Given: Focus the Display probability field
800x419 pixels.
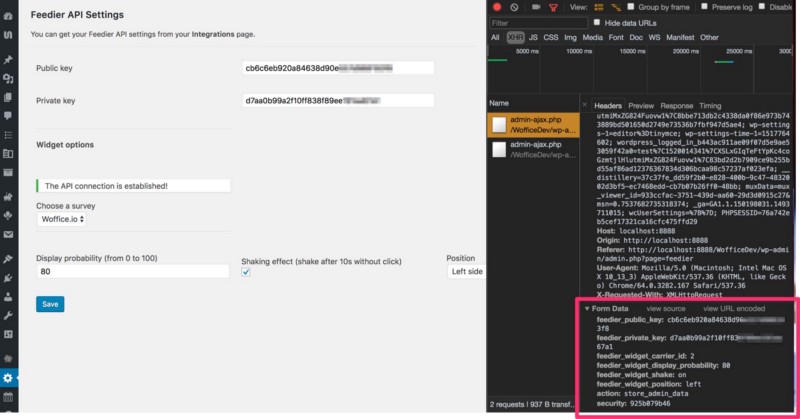Looking at the screenshot, I should pyautogui.click(x=133, y=272).
